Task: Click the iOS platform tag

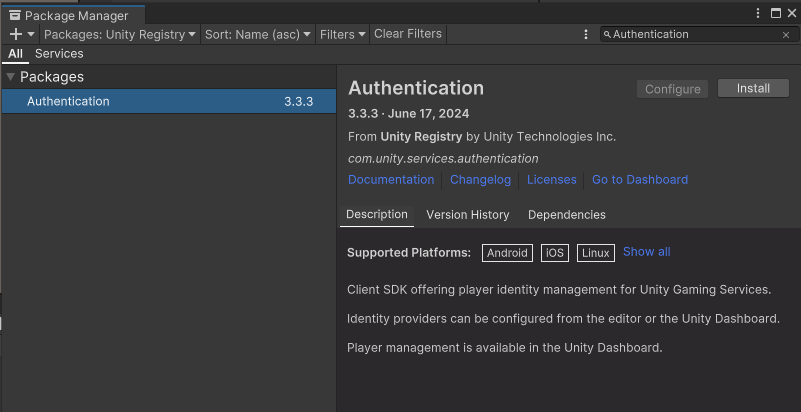Action: pyautogui.click(x=555, y=253)
